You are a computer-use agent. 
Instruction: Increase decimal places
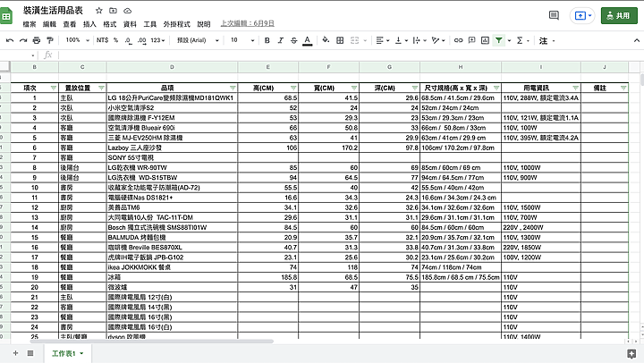141,40
